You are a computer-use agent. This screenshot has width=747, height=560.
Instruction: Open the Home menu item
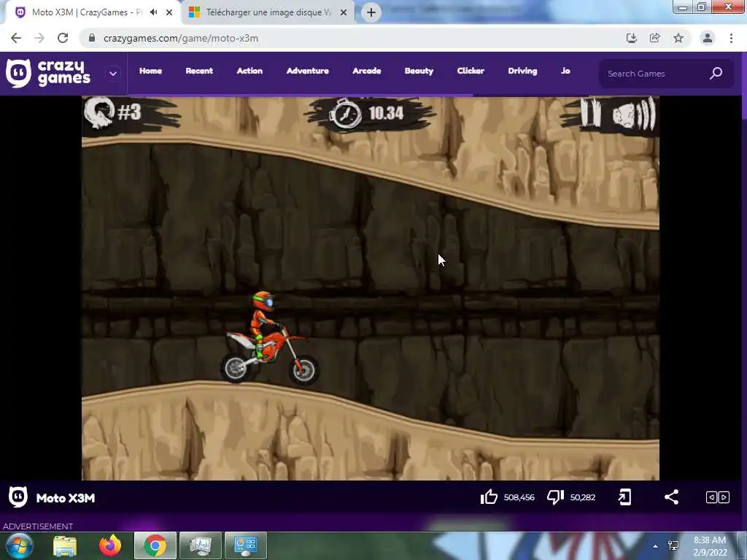pos(150,71)
